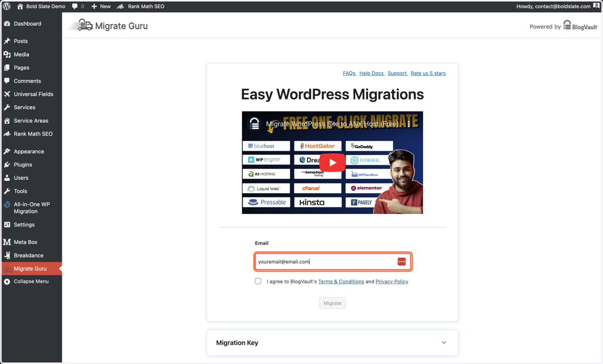Expand the Migration Key chevron
603x364 pixels.
[x=444, y=342]
